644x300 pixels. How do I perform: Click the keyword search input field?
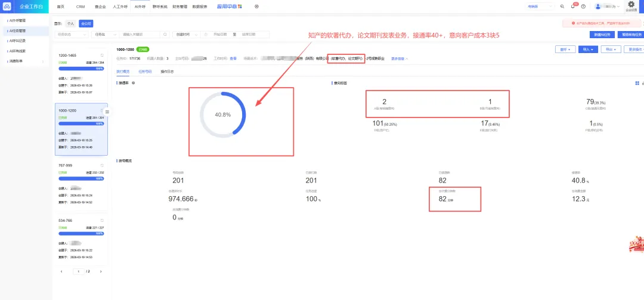point(141,35)
